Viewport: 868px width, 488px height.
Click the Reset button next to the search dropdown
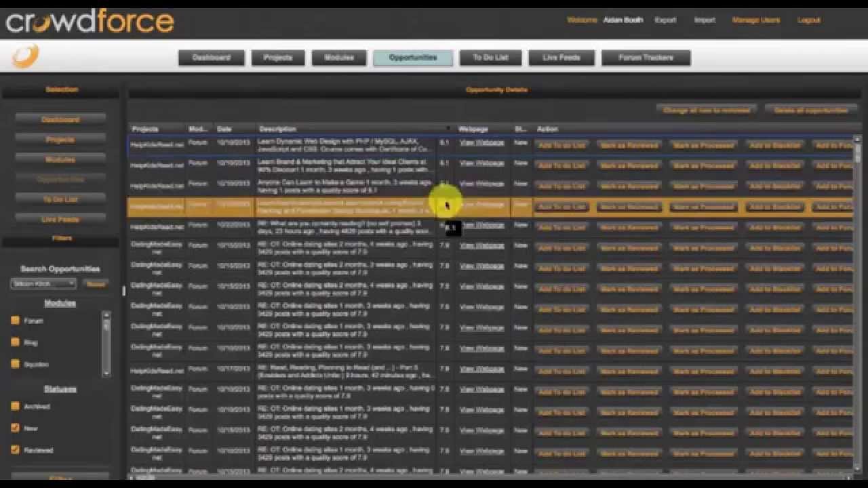[x=96, y=284]
